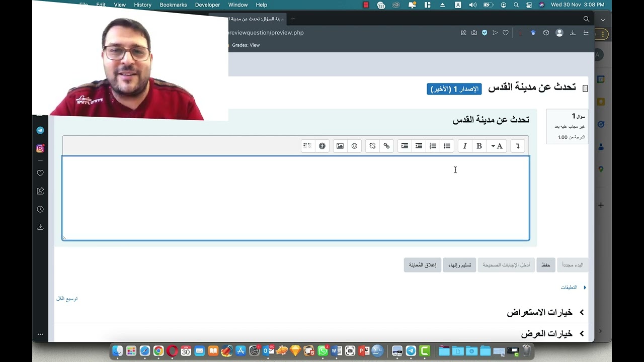Open the screenreader helper icon
This screenshot has height=362, width=644.
click(x=307, y=146)
